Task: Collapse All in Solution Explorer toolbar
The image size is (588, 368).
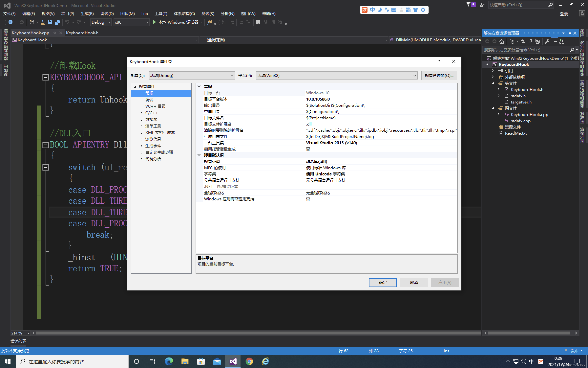Action: [530, 41]
